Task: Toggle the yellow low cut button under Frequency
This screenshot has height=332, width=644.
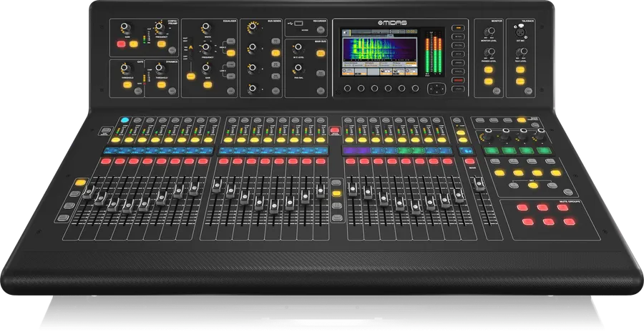Action: click(162, 44)
